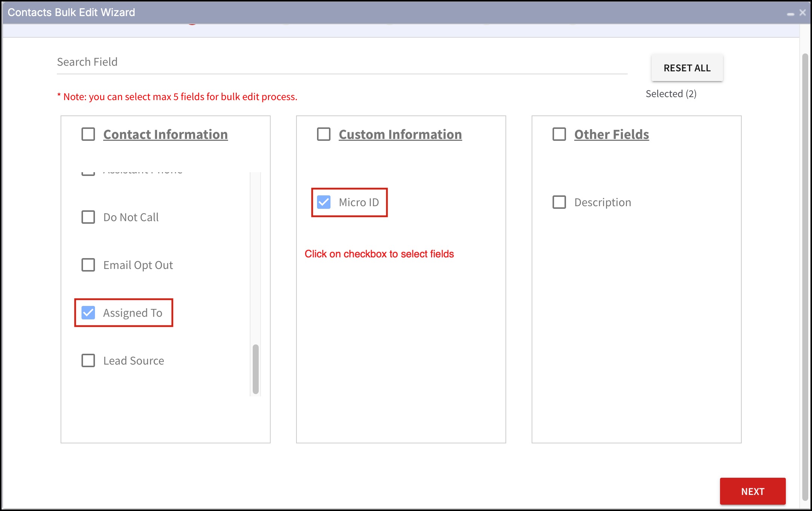The image size is (812, 511).
Task: Click the wizard's main vertical scrollbar
Action: click(805, 276)
